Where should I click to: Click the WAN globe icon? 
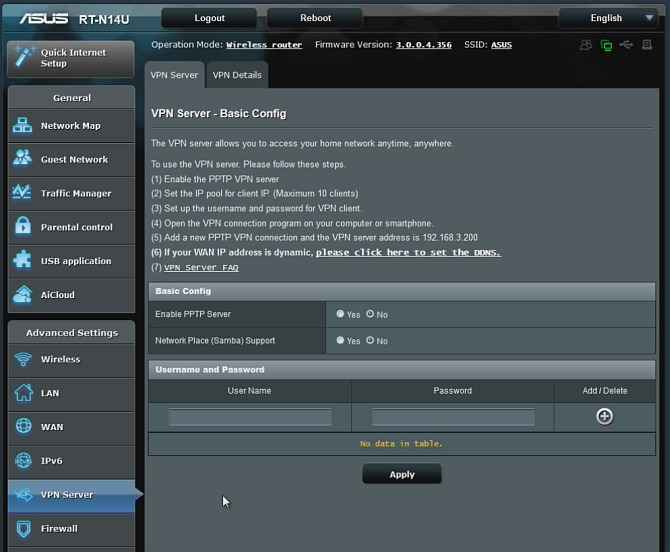click(24, 426)
